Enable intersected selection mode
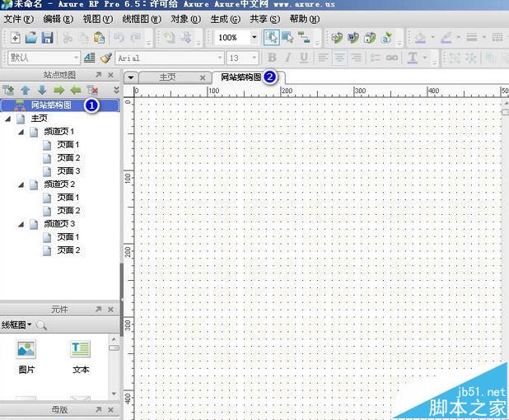 [271, 37]
